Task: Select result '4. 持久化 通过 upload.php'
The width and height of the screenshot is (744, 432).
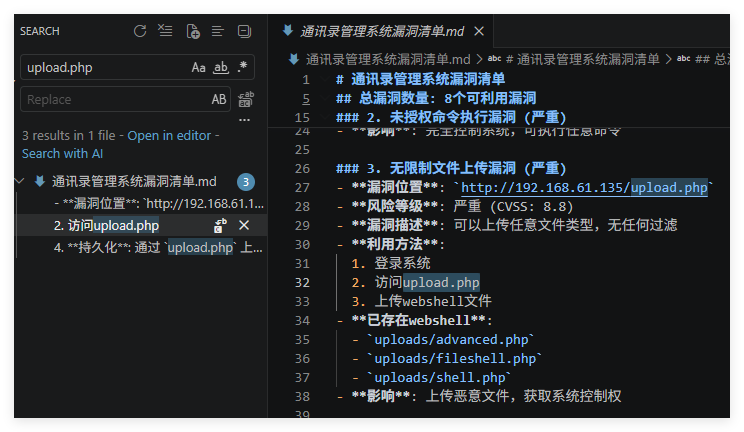Action: pyautogui.click(x=141, y=248)
